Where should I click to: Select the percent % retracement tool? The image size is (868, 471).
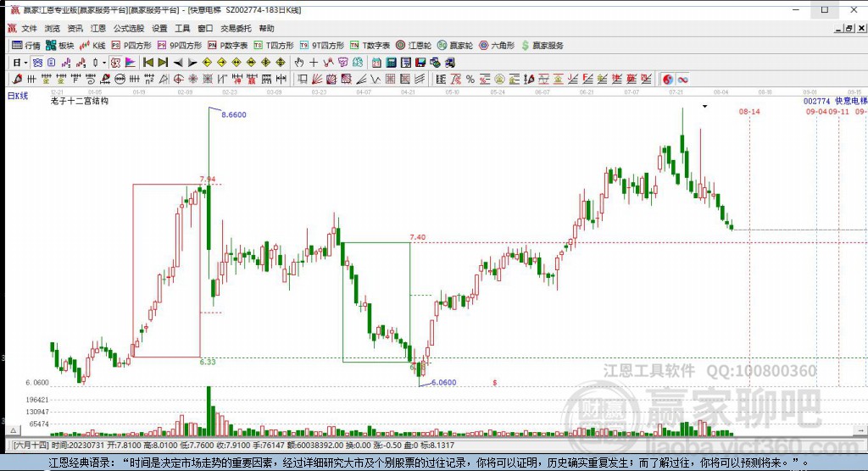point(470,79)
